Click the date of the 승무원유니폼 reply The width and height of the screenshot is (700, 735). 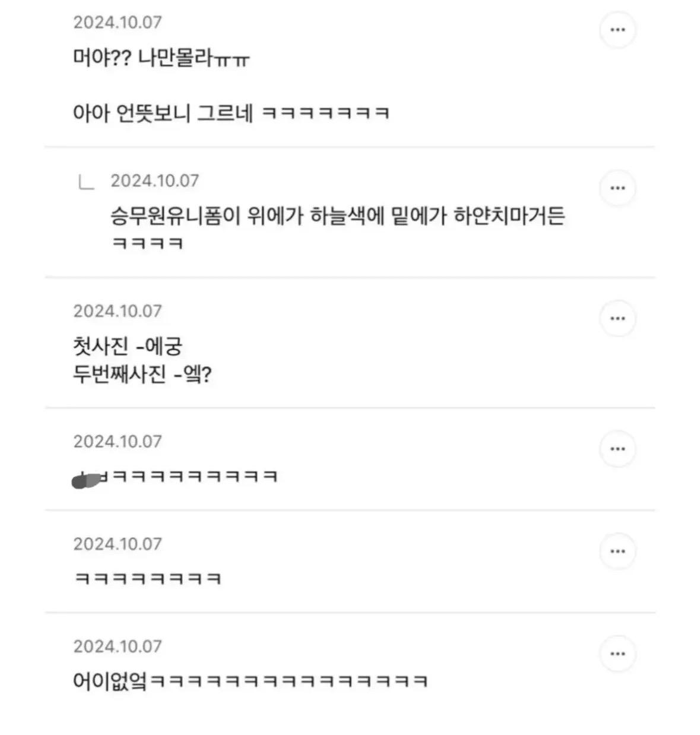(154, 181)
